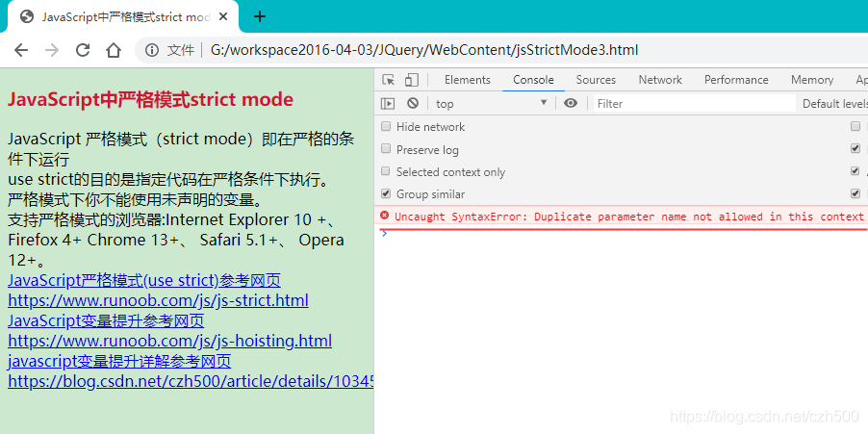Focus the console Filter field
This screenshot has height=434, width=868.
(694, 104)
